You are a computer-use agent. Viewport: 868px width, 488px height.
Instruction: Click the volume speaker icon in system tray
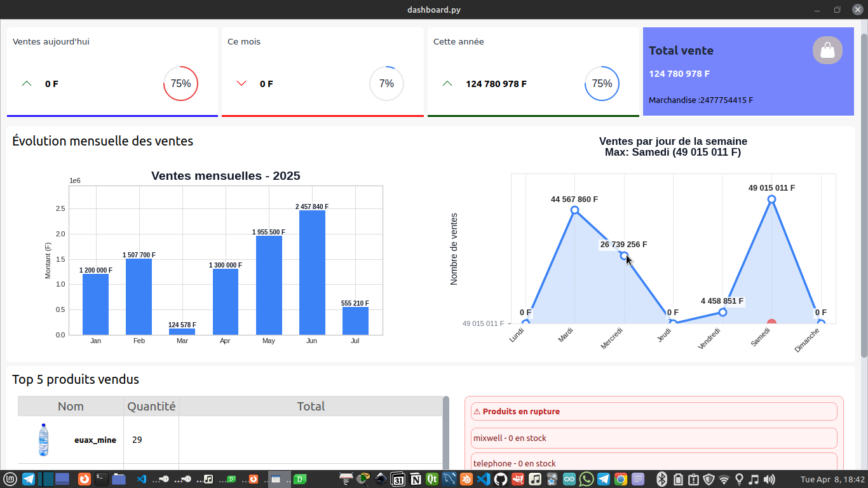pos(769,479)
